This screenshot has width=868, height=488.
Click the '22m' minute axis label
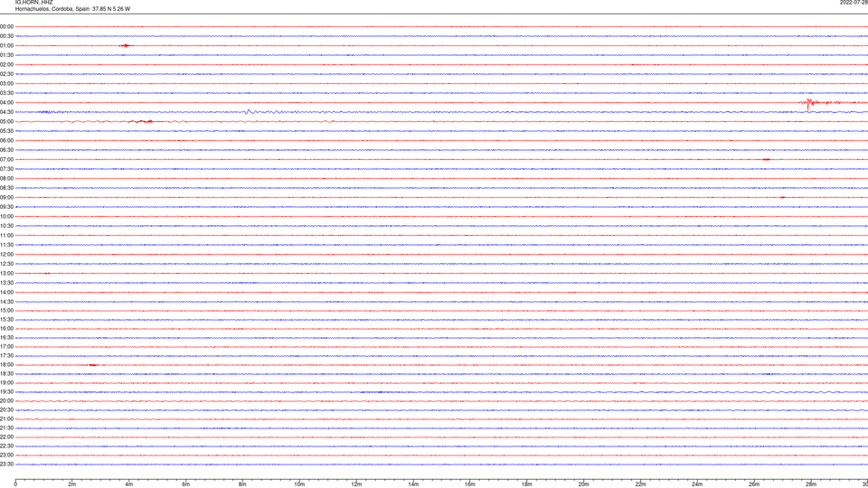pyautogui.click(x=640, y=484)
